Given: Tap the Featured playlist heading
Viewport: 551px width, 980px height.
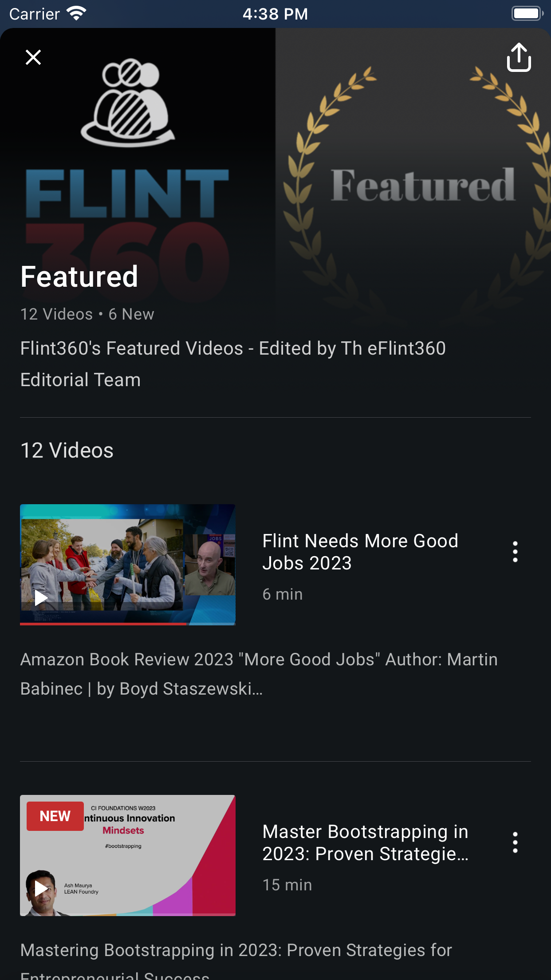Looking at the screenshot, I should click(79, 277).
